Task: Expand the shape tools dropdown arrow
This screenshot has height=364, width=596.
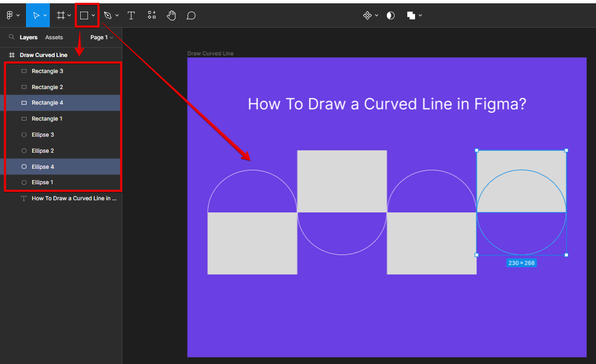Action: coord(94,15)
